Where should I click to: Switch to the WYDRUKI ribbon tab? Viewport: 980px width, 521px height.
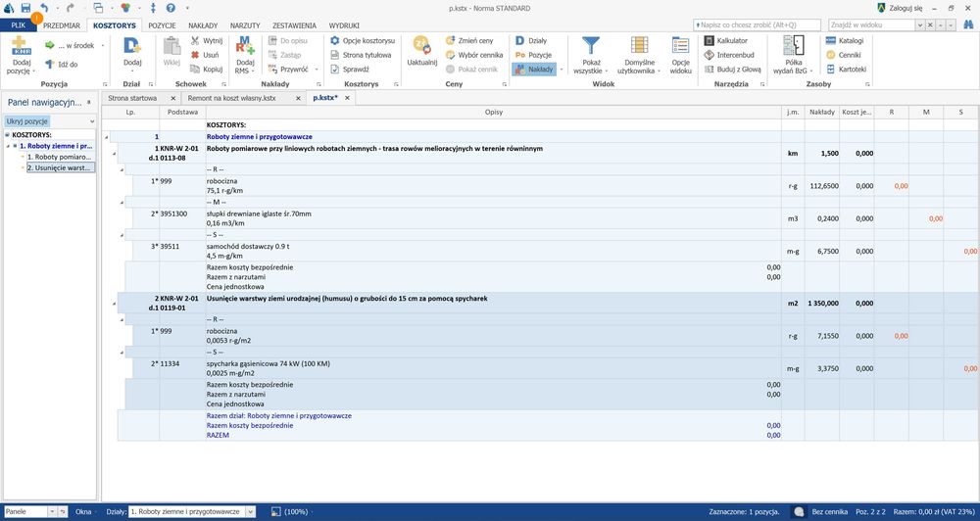click(344, 25)
